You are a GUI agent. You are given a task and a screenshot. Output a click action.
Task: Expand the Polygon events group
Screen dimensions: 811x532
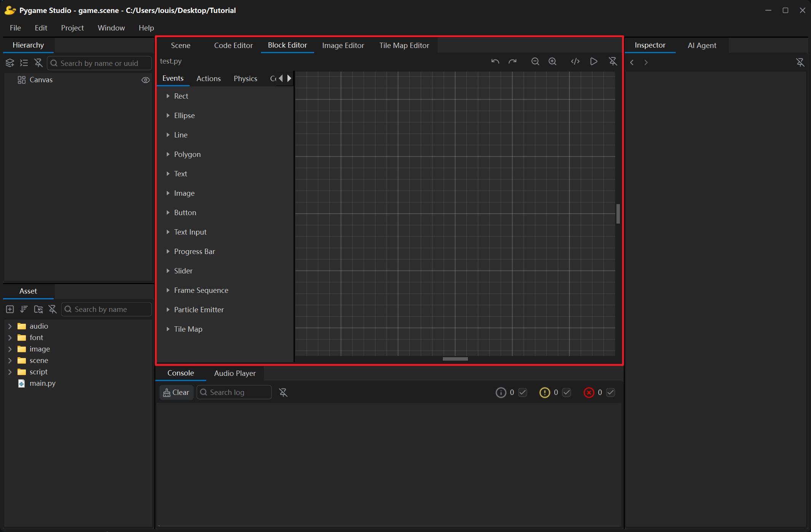click(x=168, y=154)
